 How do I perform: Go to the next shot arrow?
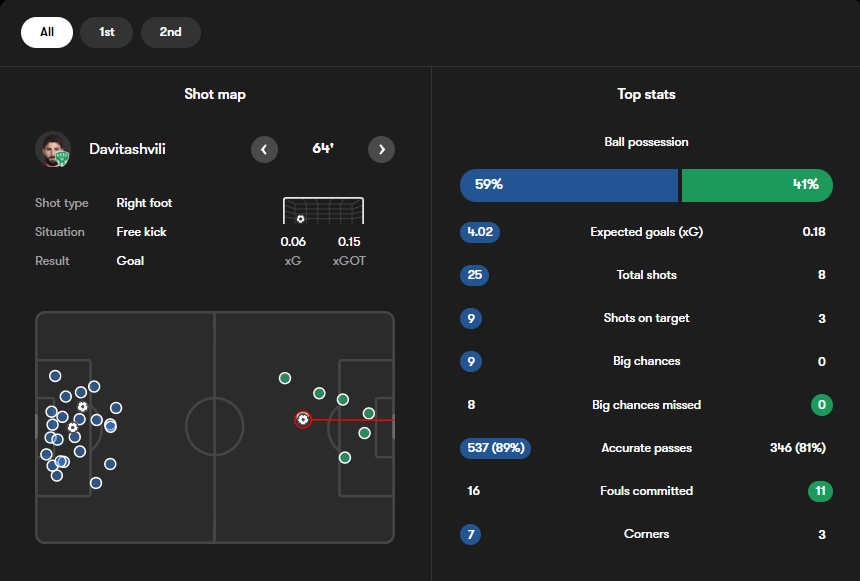click(381, 150)
